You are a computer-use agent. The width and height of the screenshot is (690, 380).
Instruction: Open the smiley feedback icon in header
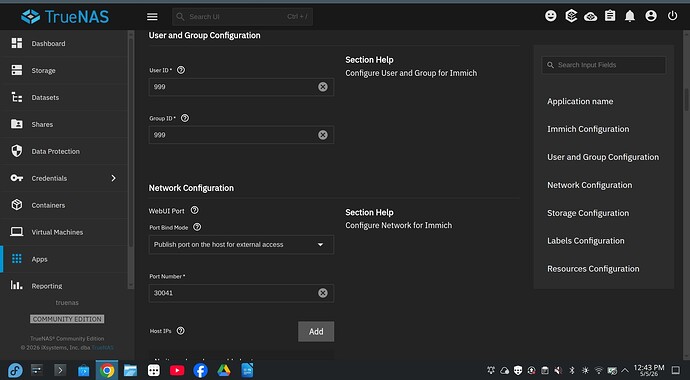coord(551,16)
